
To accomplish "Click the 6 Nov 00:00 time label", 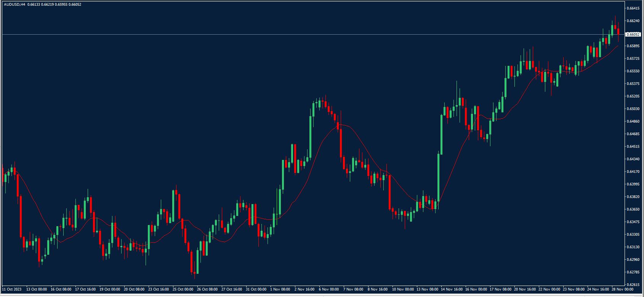I will click(x=329, y=289).
